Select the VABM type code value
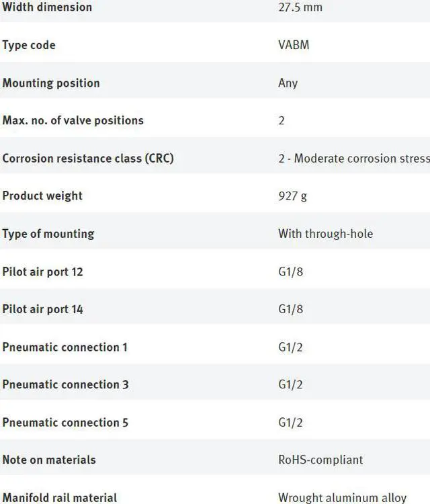Viewport: 430px width, 504px height. [x=294, y=45]
